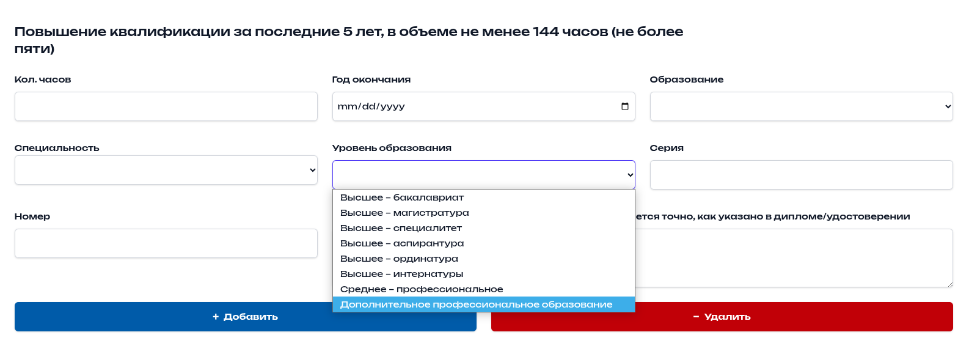The image size is (980, 354).
Task: Select Высшее – интернатуры option
Action: pos(401,274)
